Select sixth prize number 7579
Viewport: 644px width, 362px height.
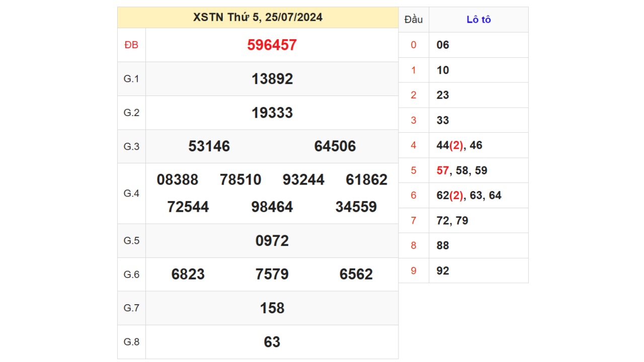(x=272, y=274)
